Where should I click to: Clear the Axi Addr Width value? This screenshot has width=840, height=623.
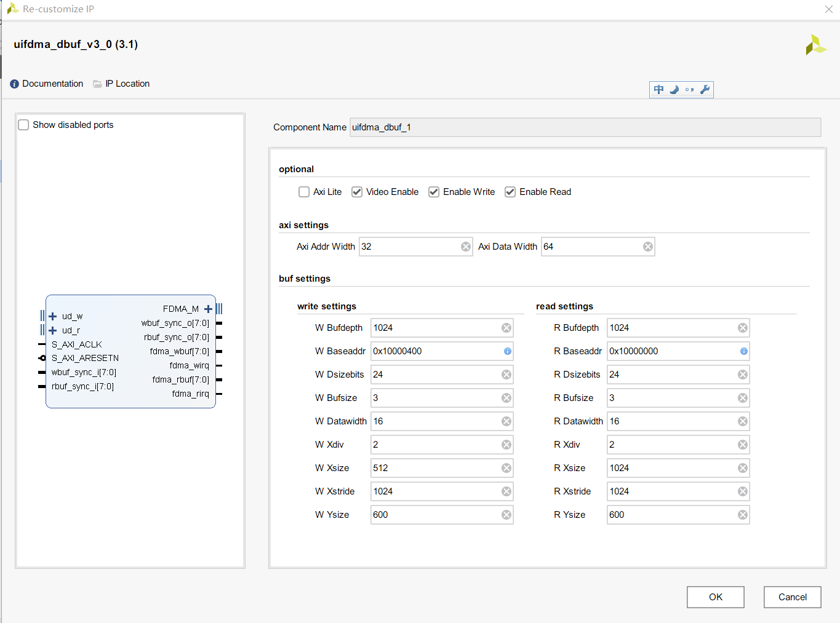466,247
